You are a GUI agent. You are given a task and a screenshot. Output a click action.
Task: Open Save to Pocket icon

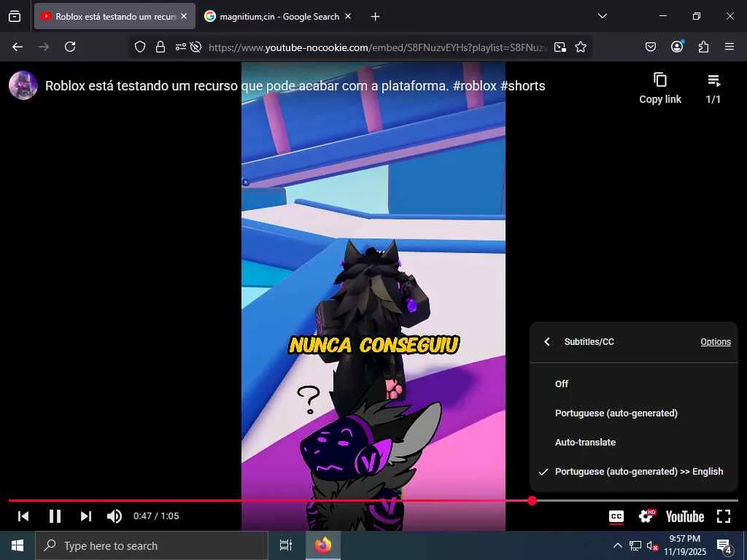click(x=650, y=47)
